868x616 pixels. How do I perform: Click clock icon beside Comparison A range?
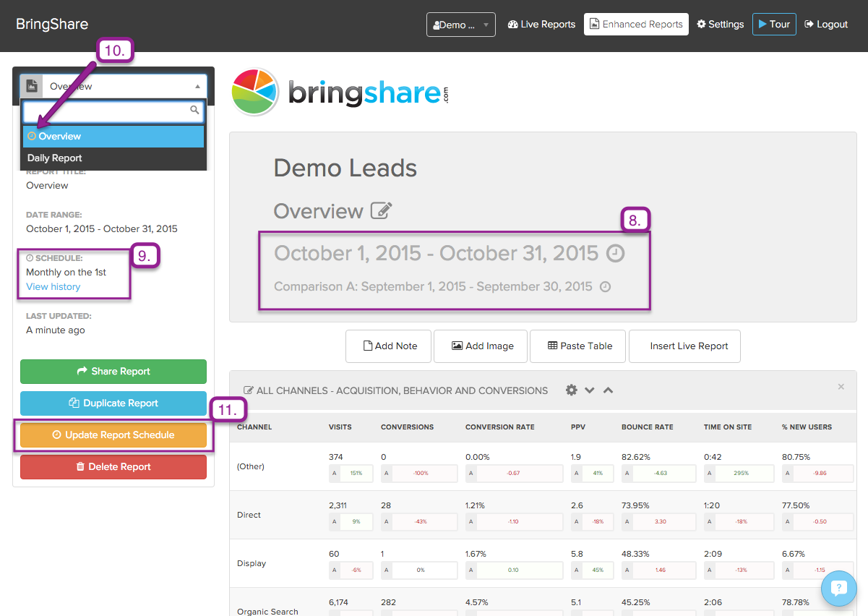tap(606, 287)
